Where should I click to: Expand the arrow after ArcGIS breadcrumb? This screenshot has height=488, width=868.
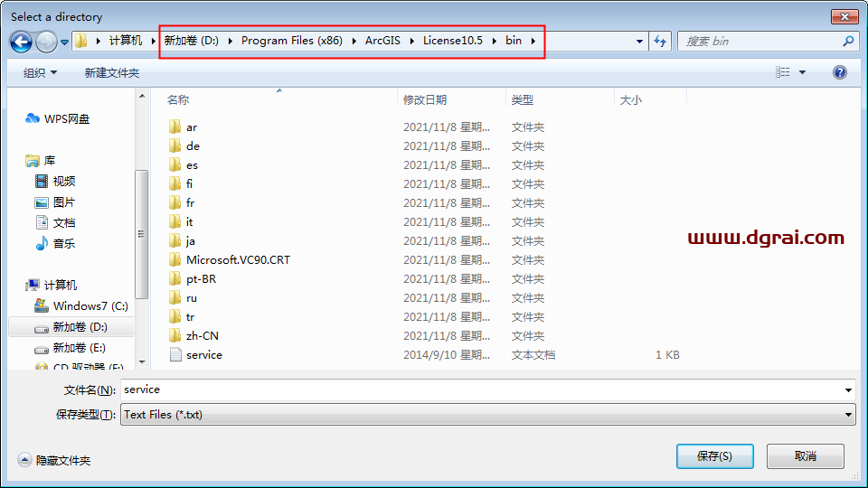[412, 41]
